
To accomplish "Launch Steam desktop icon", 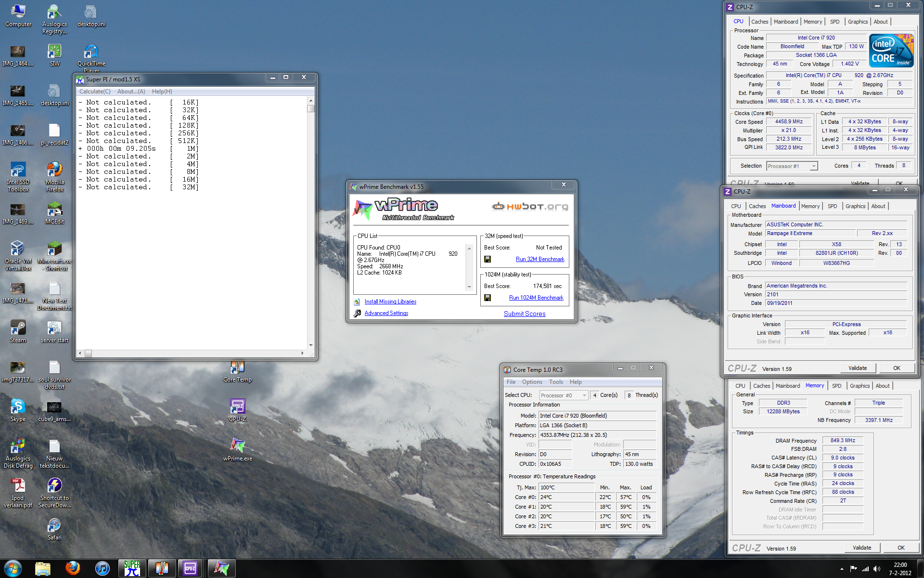I will [x=18, y=331].
